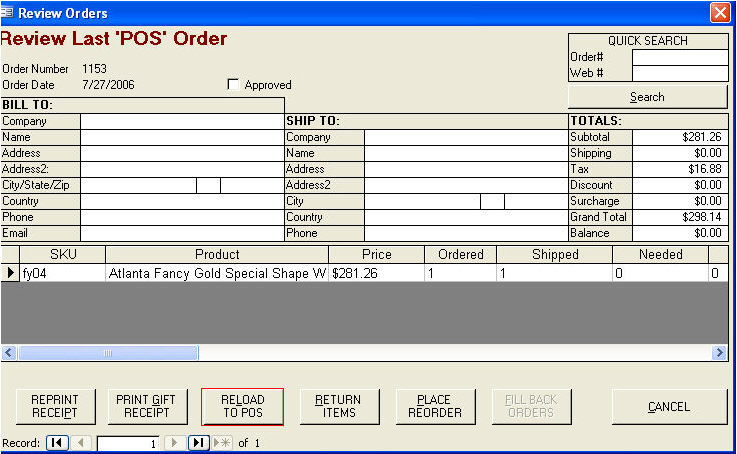Run the Quick Search with Search button
The image size is (737, 454).
click(648, 97)
